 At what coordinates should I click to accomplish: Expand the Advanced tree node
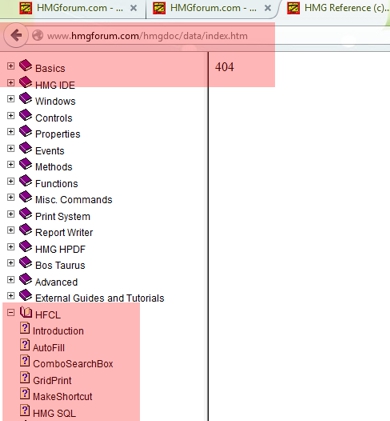pos(11,280)
